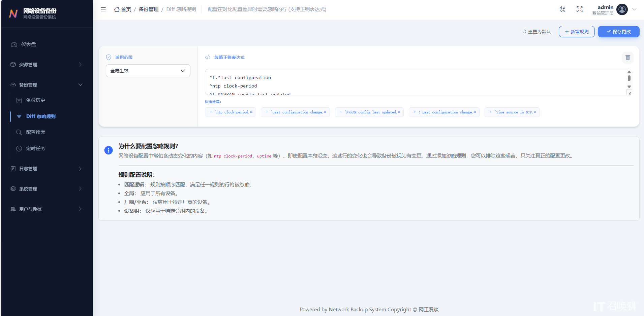Viewport: 644px width, 316px height.
Task: Click inside the regex rules textarea
Action: coord(418,82)
